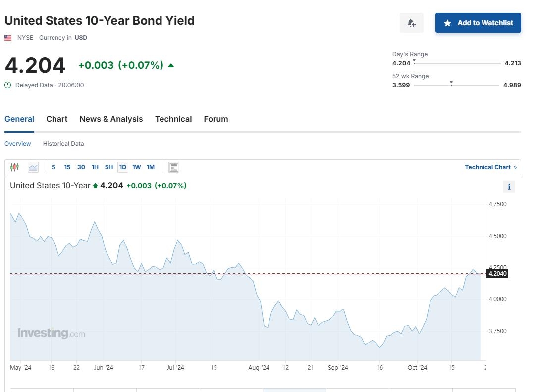Switch chart to candlestick view
The image size is (537, 392).
point(14,167)
